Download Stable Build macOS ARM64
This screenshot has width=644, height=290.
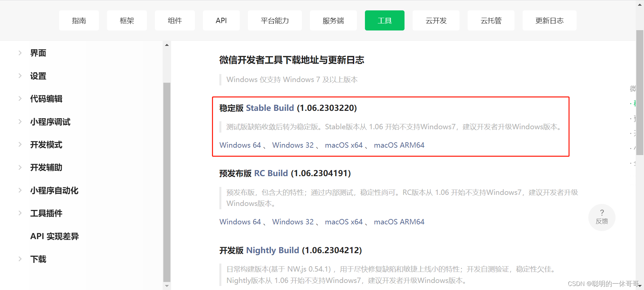coord(399,145)
